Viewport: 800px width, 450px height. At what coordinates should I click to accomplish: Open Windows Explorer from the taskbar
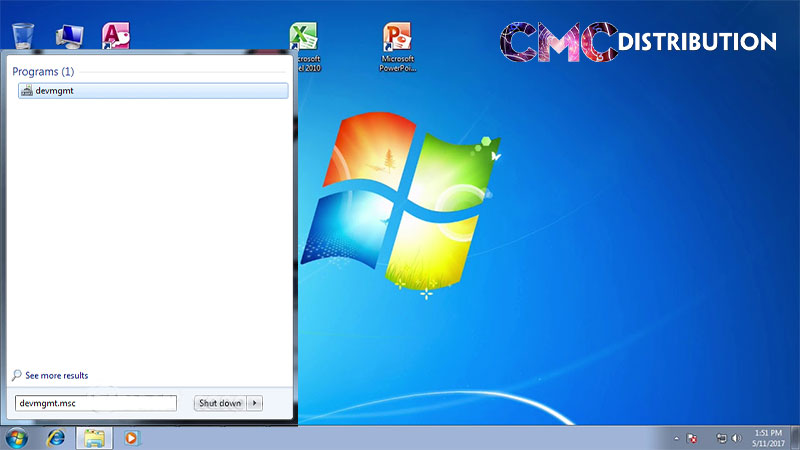click(93, 438)
